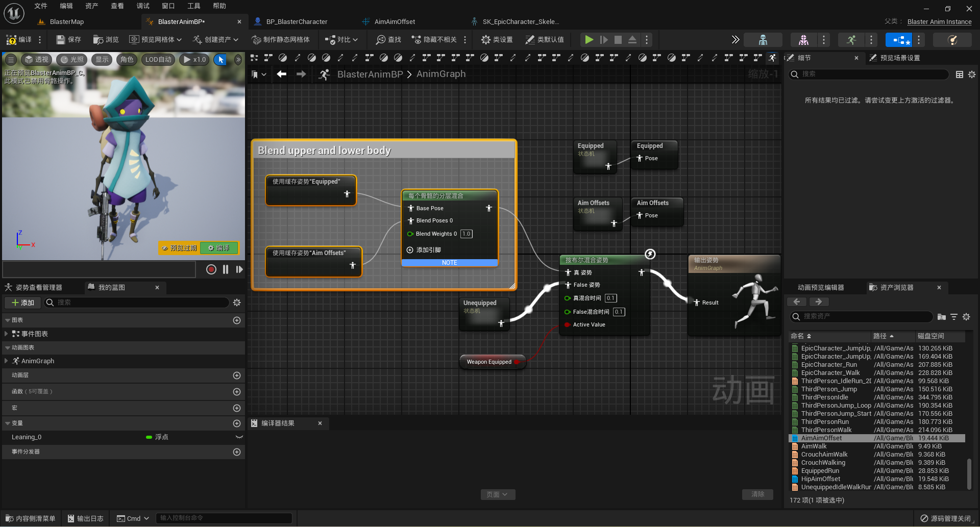Open Cmd console type dropdown

[133, 518]
